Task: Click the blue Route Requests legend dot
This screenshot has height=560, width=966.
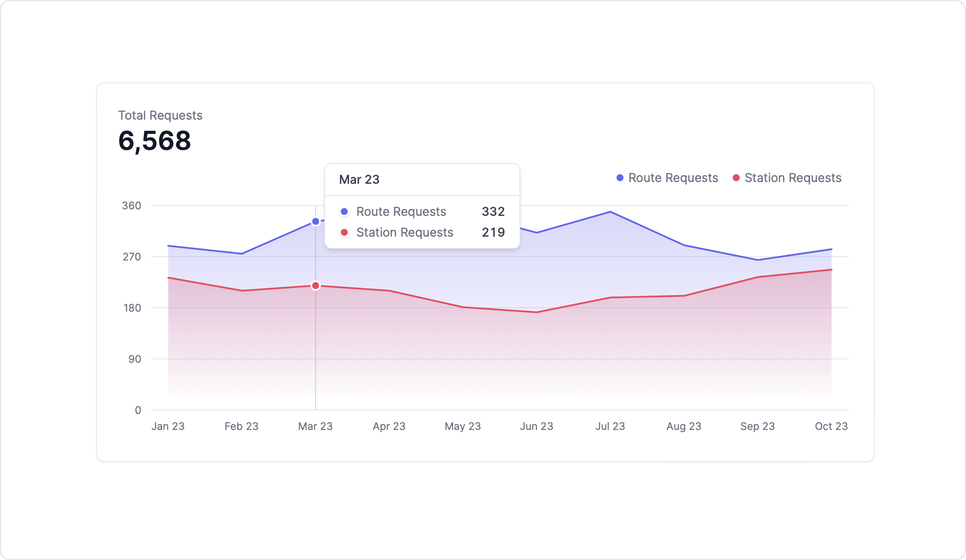Action: point(620,178)
